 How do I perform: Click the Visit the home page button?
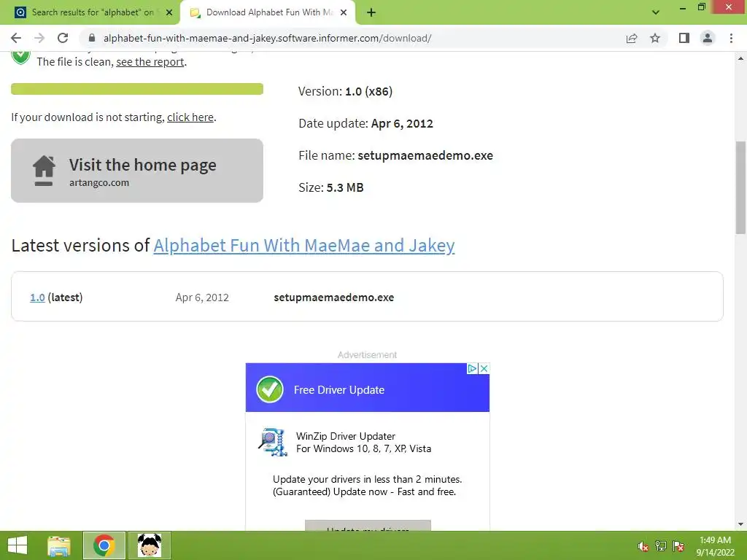point(137,171)
